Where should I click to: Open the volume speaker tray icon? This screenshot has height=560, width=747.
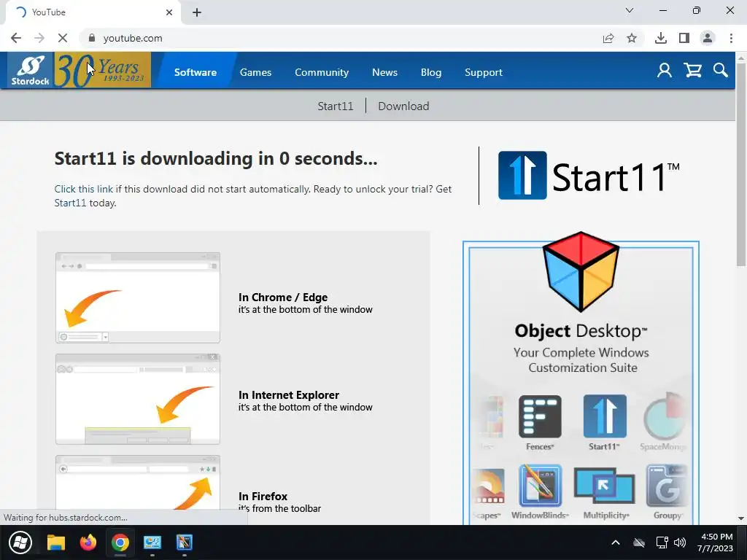pyautogui.click(x=681, y=542)
